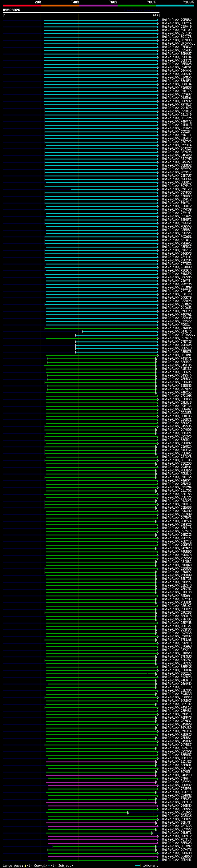
Task: Open hit UniRef100_Q9FNB0
Action: click(x=176, y=20)
